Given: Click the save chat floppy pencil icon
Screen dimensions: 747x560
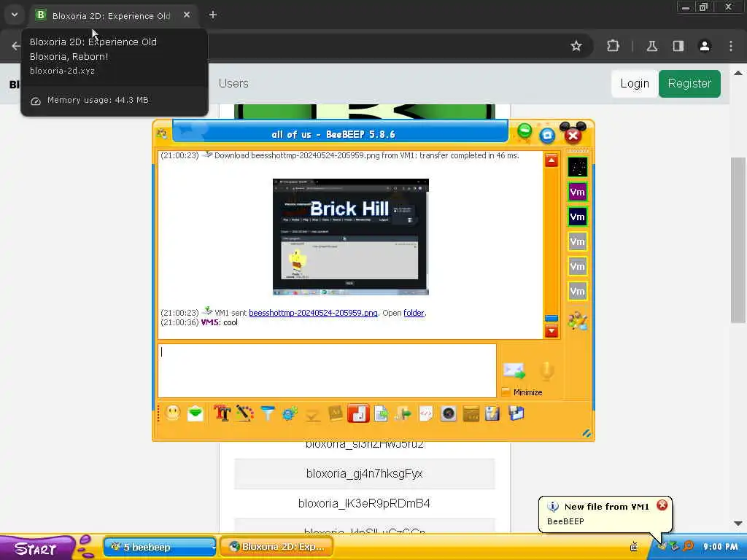Looking at the screenshot, I should pos(492,413).
